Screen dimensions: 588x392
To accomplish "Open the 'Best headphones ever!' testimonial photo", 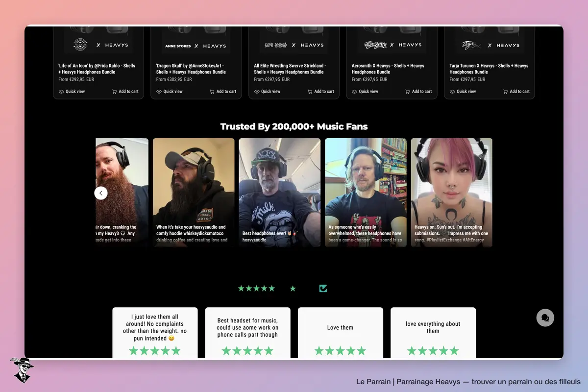I will (280, 192).
